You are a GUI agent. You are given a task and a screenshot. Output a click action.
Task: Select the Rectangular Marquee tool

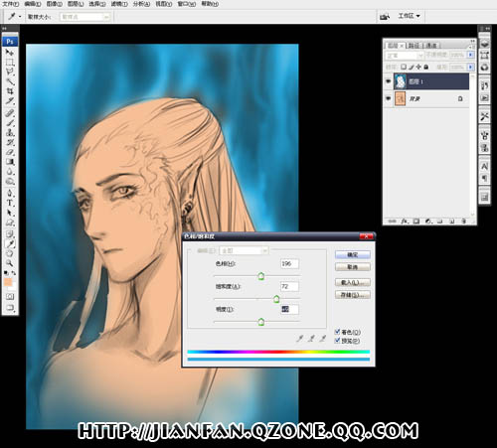[x=10, y=63]
